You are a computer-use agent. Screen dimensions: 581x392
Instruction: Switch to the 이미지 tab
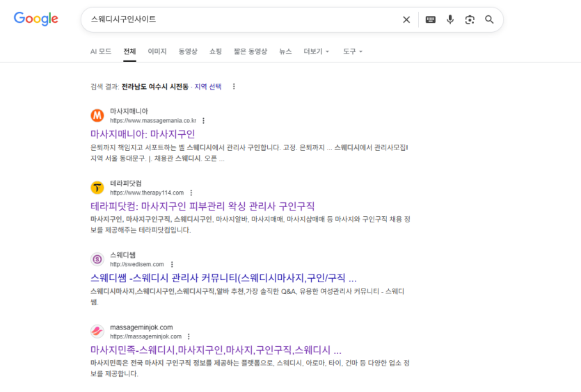pos(157,51)
